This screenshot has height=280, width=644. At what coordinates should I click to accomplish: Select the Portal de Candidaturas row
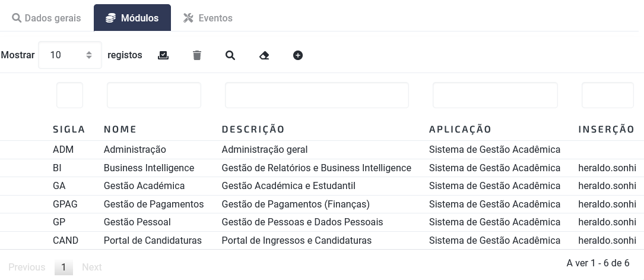[322, 240]
